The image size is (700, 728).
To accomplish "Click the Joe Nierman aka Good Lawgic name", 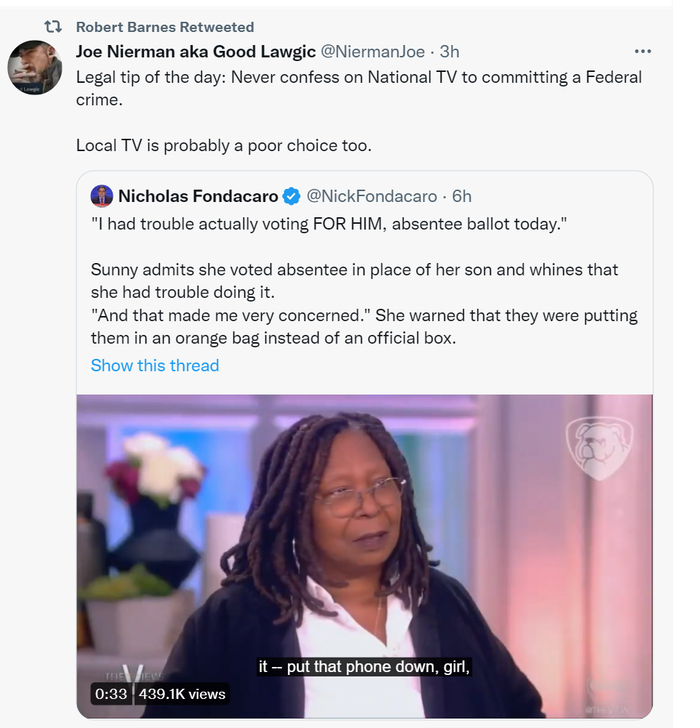I will point(195,51).
